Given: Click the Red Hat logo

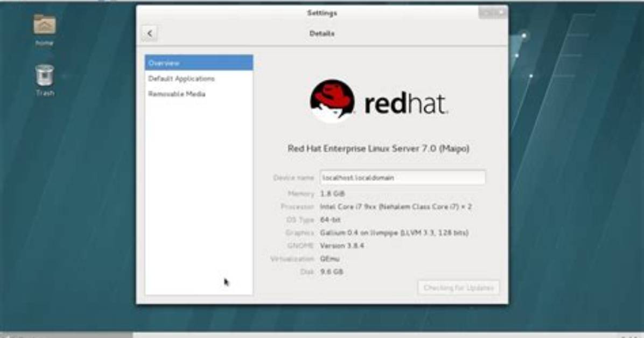Looking at the screenshot, I should 378,101.
